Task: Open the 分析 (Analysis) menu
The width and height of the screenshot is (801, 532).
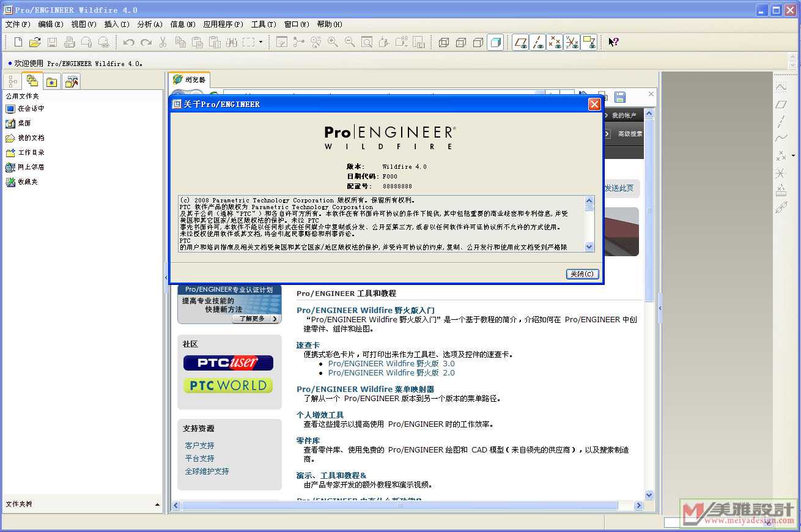Action: 150,24
